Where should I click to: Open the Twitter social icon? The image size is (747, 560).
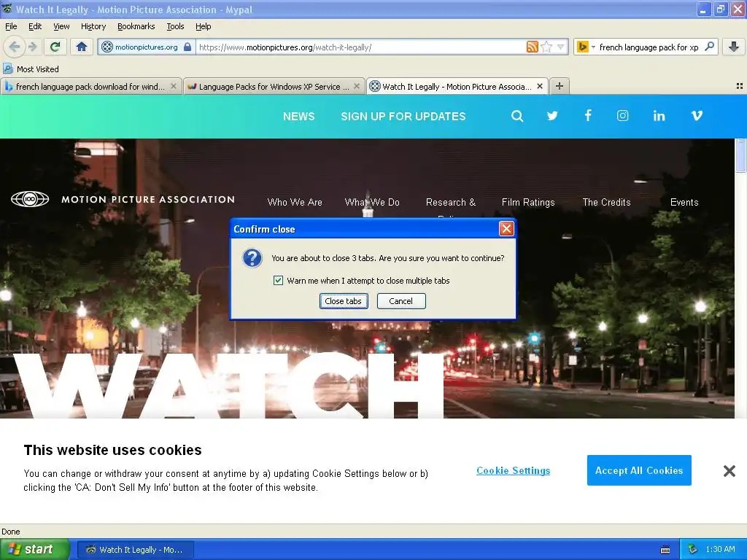(552, 116)
